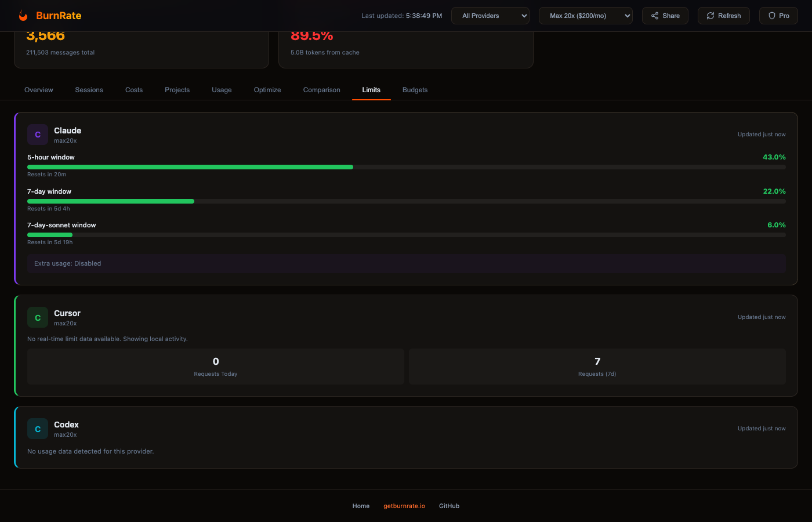Select the Codex provider avatar icon

click(37, 429)
